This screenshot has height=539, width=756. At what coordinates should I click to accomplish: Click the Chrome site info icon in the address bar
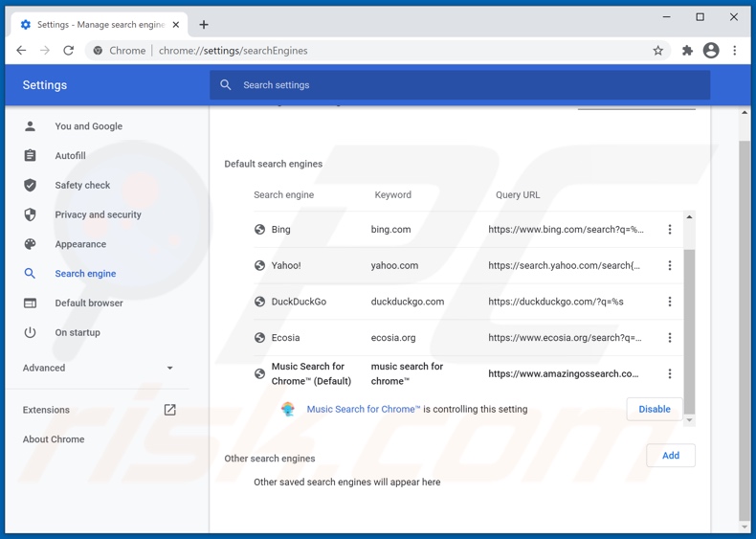tap(98, 50)
